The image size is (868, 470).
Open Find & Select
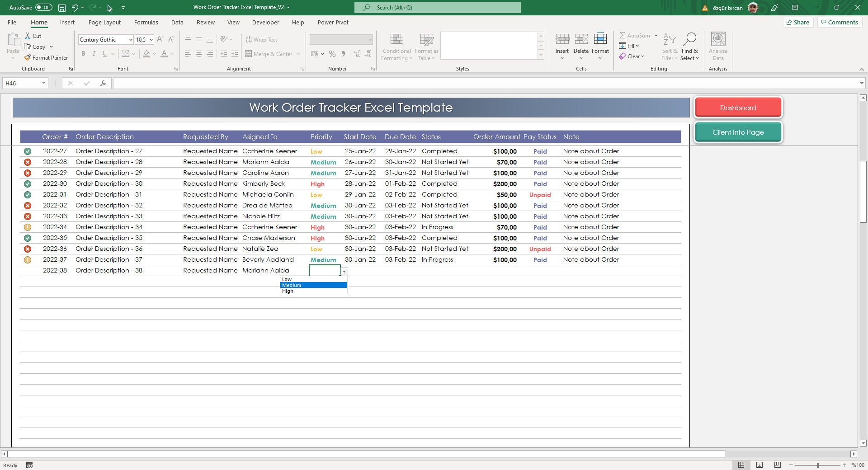pyautogui.click(x=690, y=47)
